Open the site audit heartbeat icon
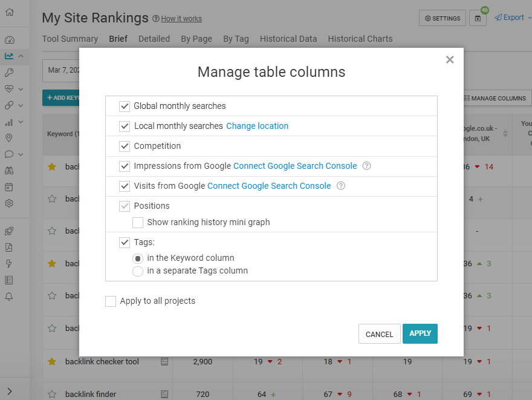This screenshot has height=400, width=532. click(9, 89)
